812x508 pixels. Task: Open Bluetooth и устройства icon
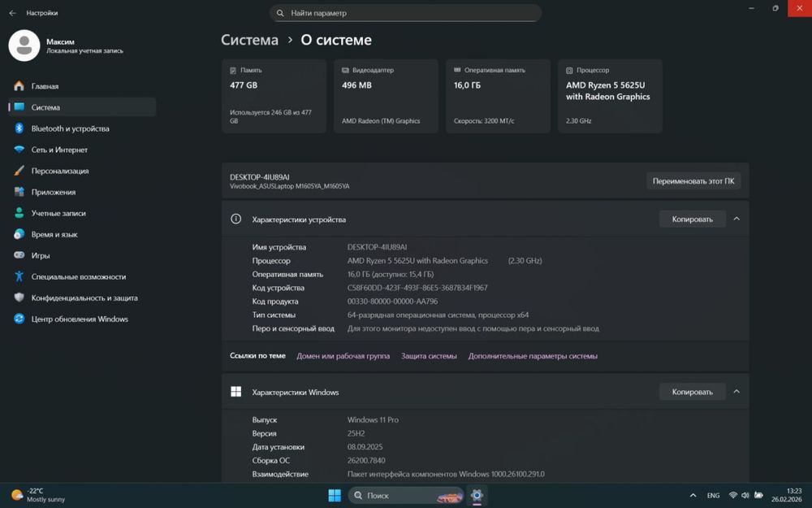[x=19, y=128]
